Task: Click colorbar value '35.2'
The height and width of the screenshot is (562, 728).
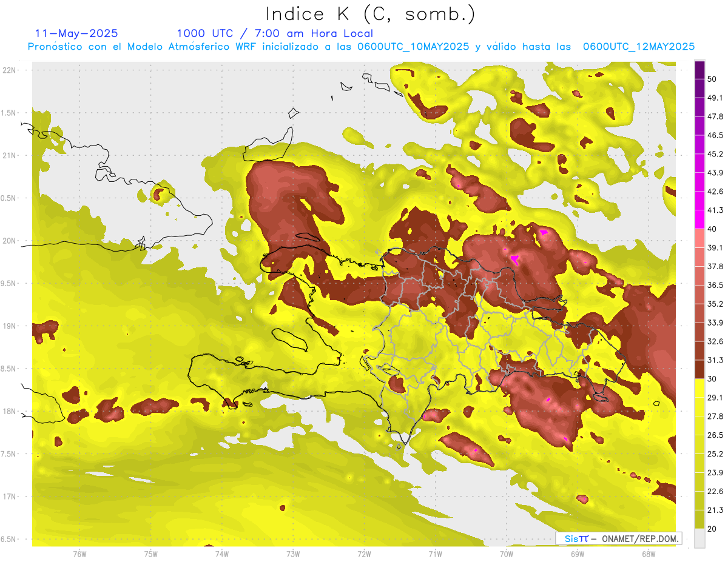Action: (715, 304)
